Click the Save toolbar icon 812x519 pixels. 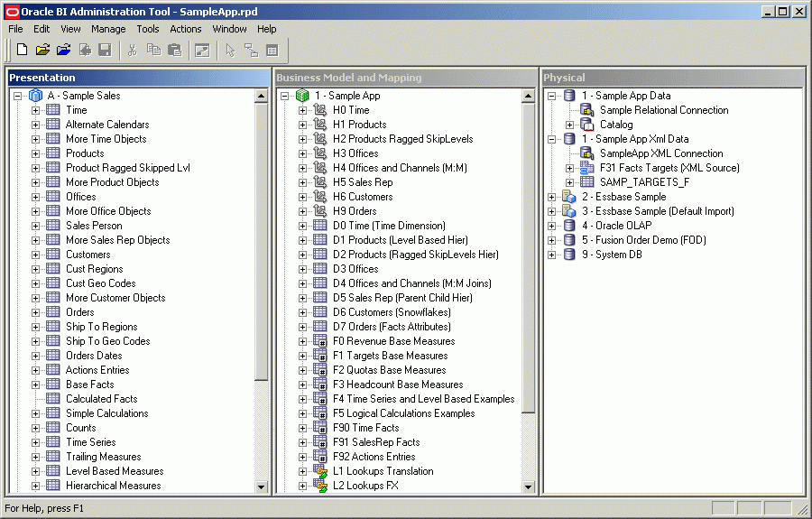106,50
